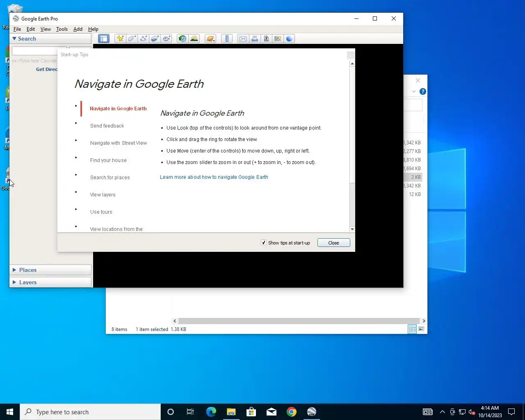Image resolution: width=525 pixels, height=420 pixels.
Task: Show sunlight across the landscape icon
Action: tap(194, 39)
